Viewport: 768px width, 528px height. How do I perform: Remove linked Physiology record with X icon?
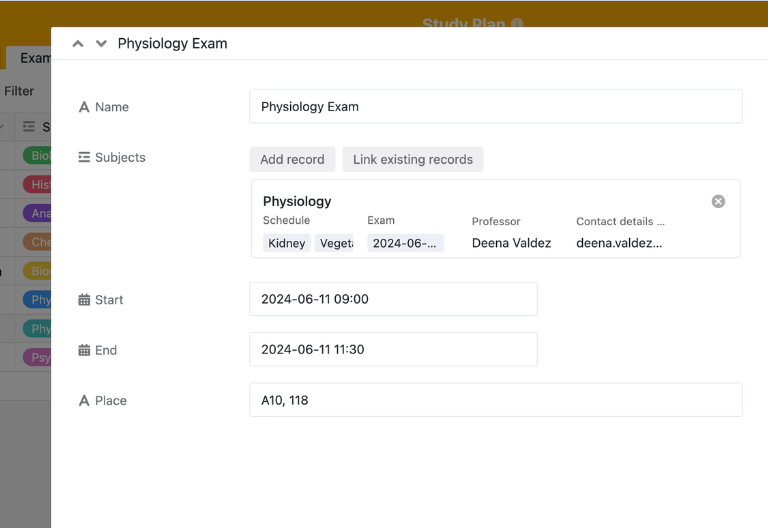(718, 201)
